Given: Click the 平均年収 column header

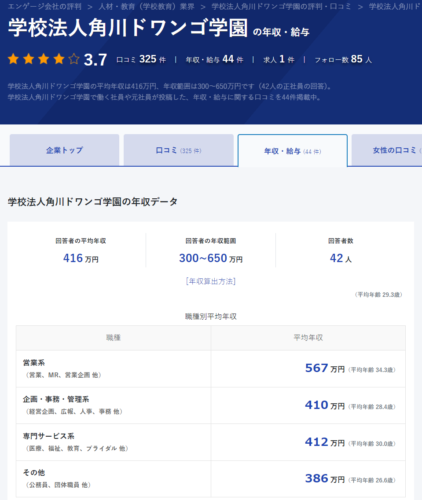Looking at the screenshot, I should (308, 338).
